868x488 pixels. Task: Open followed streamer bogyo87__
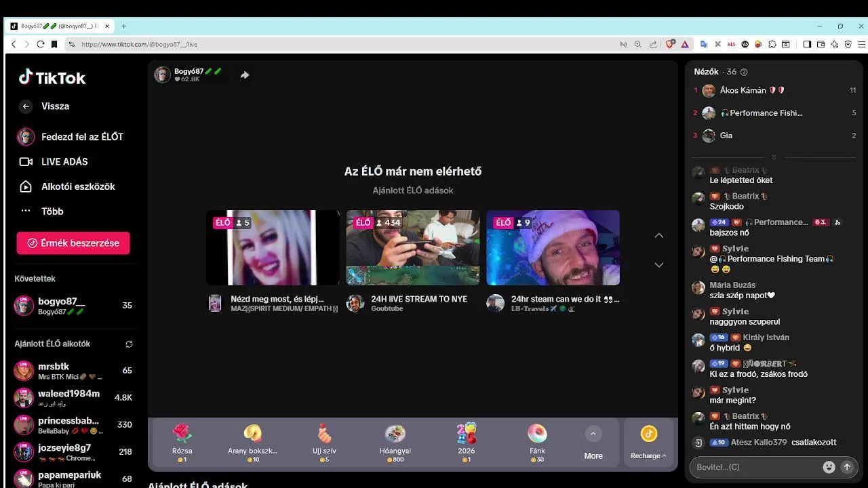coord(73,306)
